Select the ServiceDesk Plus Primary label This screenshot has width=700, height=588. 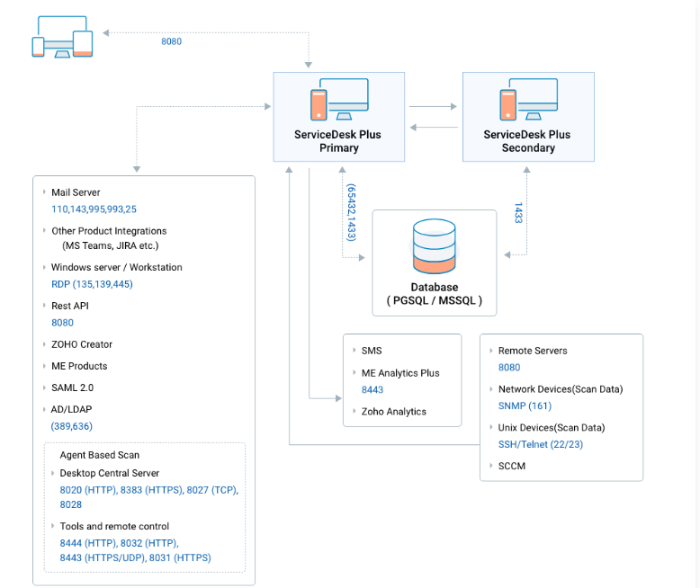pyautogui.click(x=338, y=141)
